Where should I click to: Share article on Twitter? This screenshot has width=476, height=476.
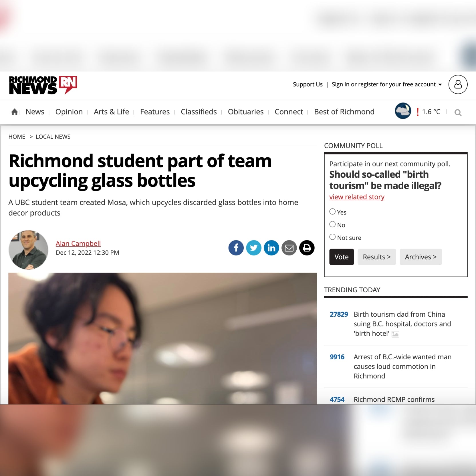254,248
